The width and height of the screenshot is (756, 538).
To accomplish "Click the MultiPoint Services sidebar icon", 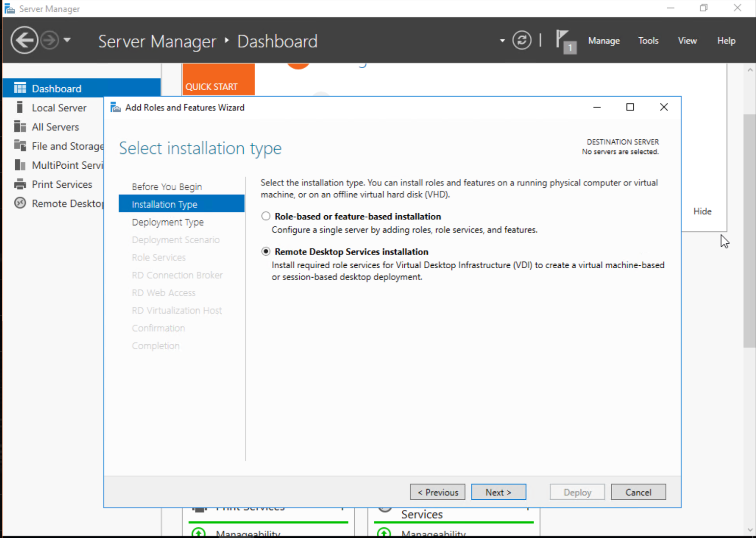I will [x=20, y=165].
